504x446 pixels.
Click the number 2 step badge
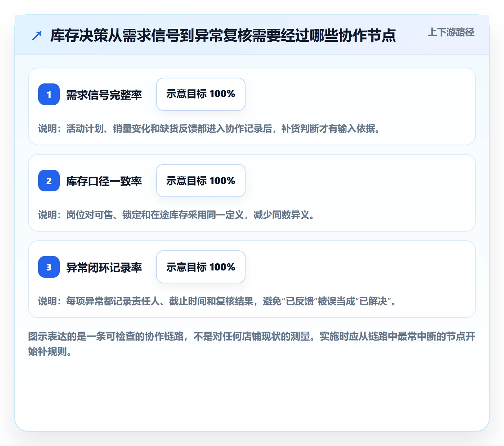(x=49, y=181)
